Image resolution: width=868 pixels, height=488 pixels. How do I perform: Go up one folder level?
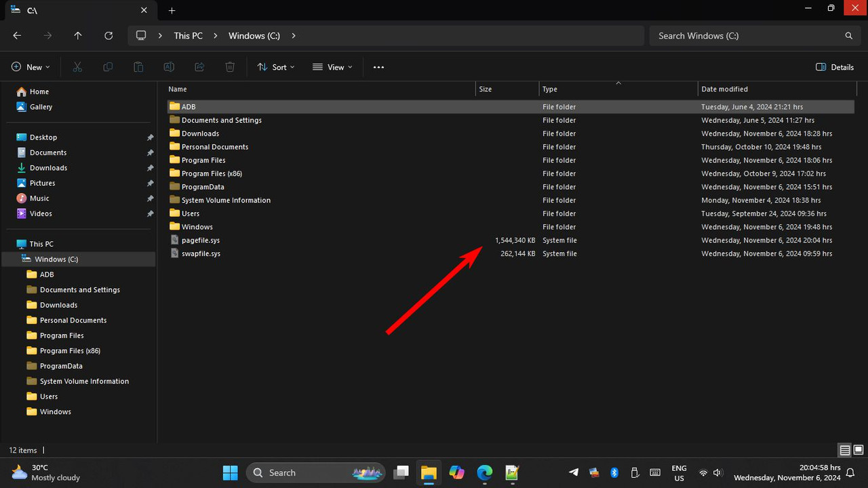click(x=78, y=36)
